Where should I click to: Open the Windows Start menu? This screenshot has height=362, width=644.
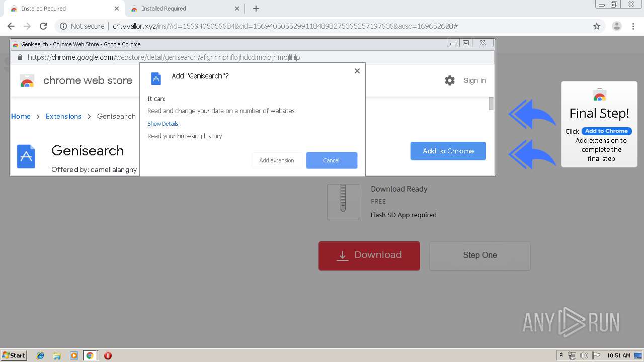pyautogui.click(x=14, y=355)
